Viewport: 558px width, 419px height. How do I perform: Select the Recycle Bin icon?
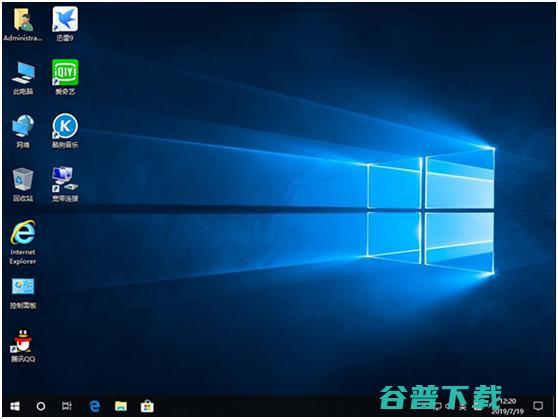[x=23, y=184]
